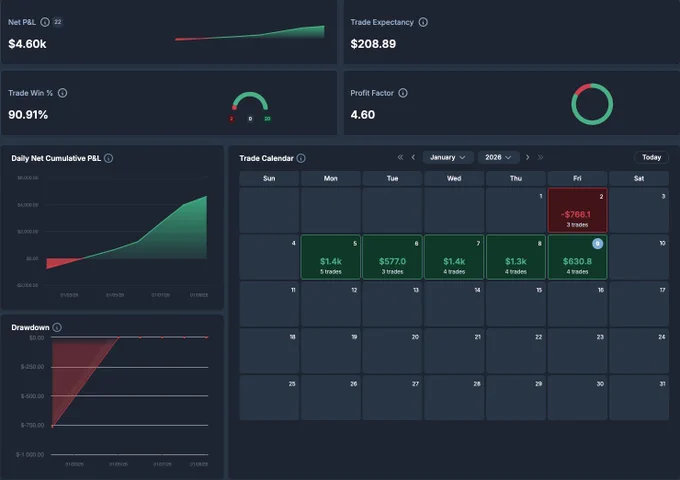Select January 2 loss day cell
This screenshot has height=480, width=680.
(x=577, y=210)
